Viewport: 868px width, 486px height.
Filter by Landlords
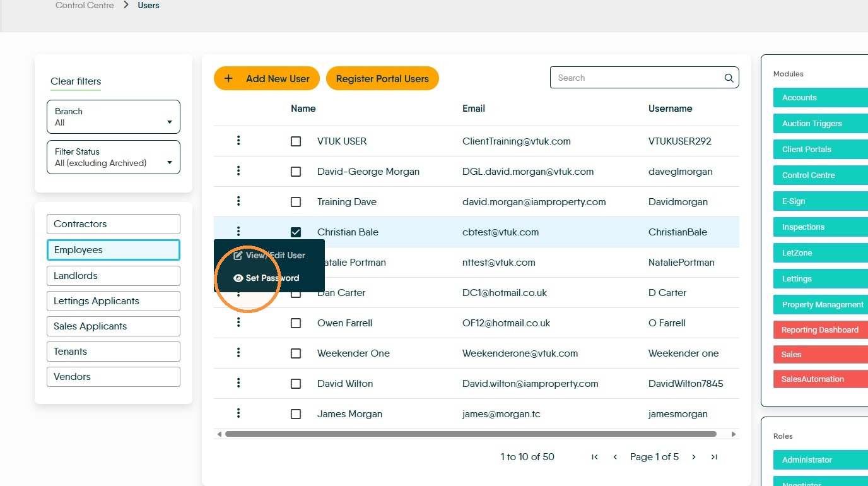(x=114, y=276)
